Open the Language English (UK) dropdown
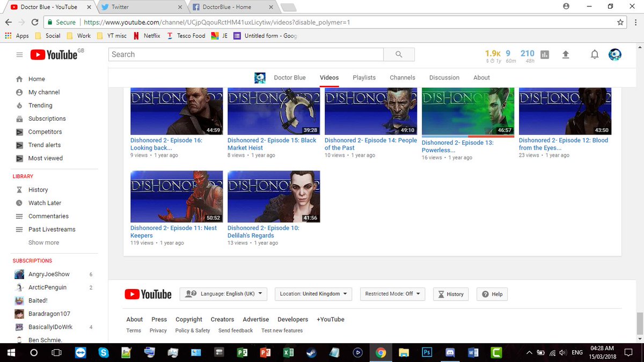 [223, 294]
